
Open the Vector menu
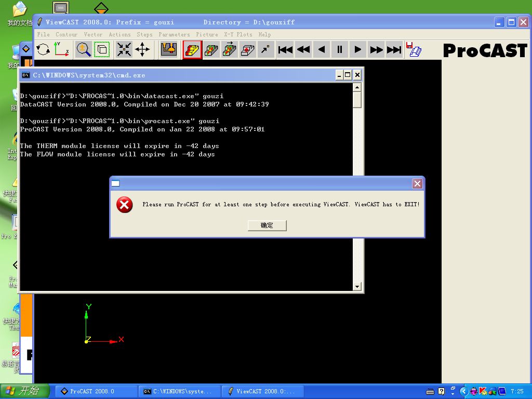click(x=93, y=34)
